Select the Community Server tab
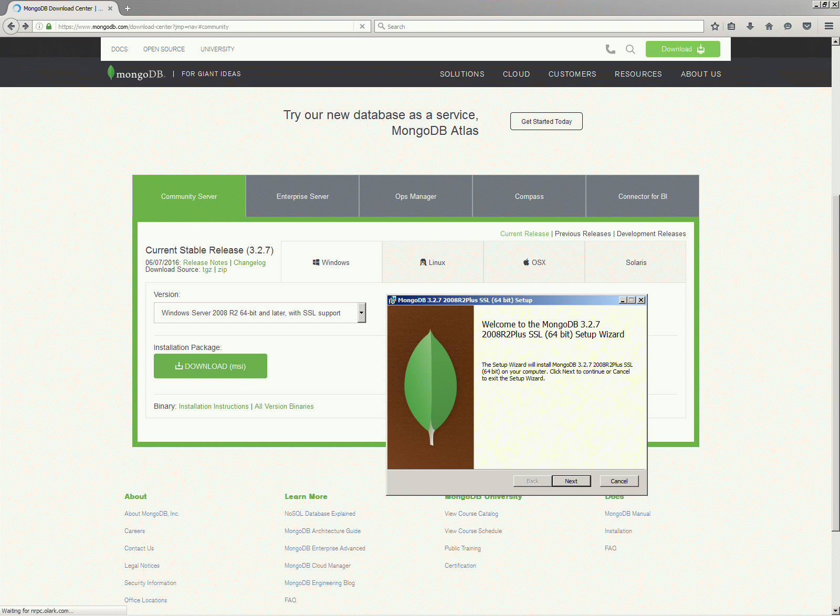 (x=189, y=196)
